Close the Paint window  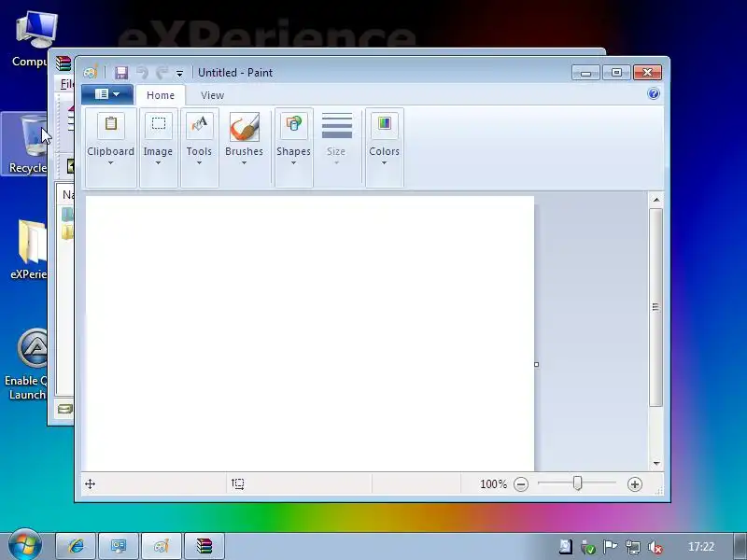(647, 73)
